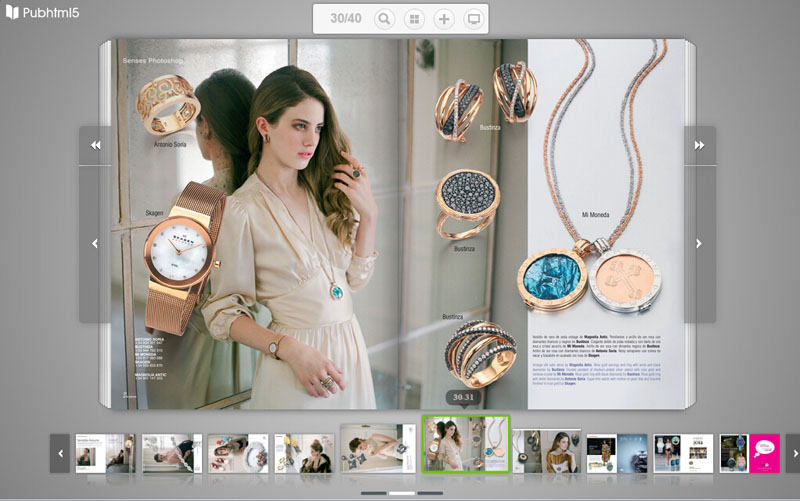Viewport: 800px width, 501px height.
Task: Click the 30-31 page label tooltip
Action: tap(463, 397)
